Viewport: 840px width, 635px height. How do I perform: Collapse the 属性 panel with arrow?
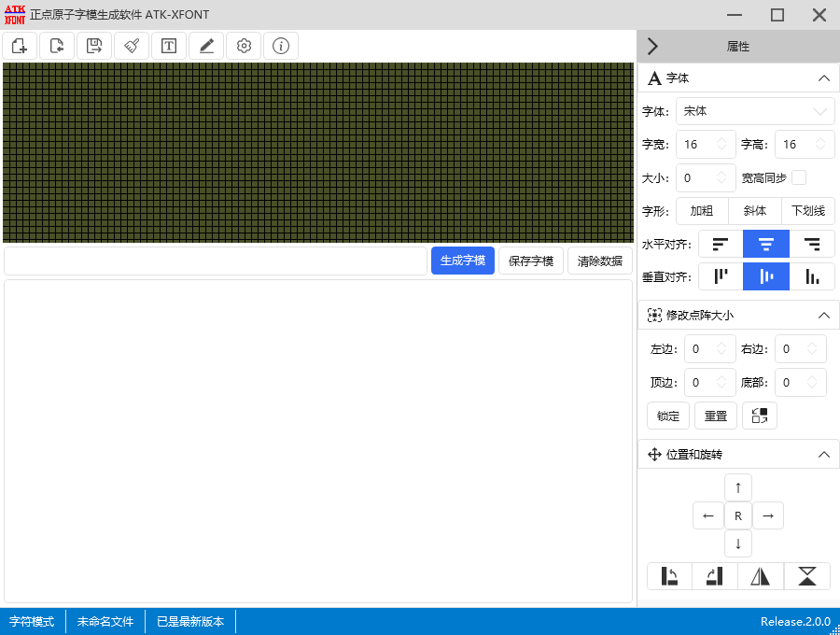tap(652, 47)
